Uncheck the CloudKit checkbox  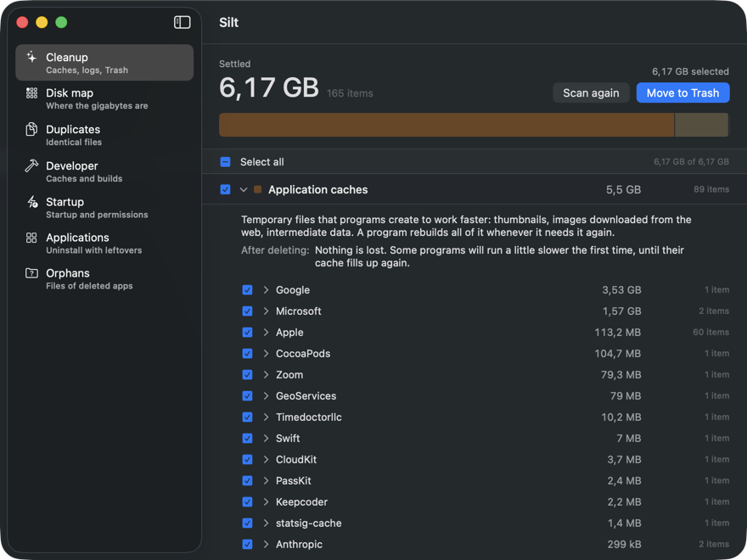pos(247,460)
